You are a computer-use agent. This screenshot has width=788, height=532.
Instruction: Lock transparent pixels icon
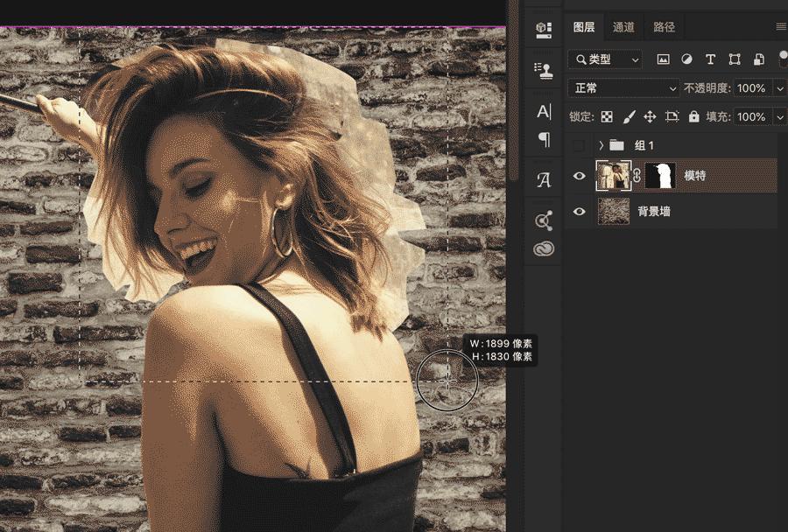coord(607,116)
